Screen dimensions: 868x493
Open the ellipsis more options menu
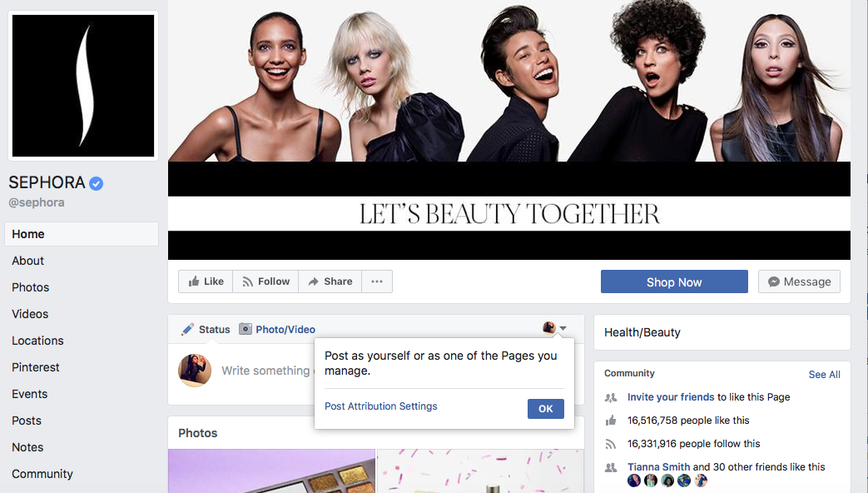click(376, 281)
